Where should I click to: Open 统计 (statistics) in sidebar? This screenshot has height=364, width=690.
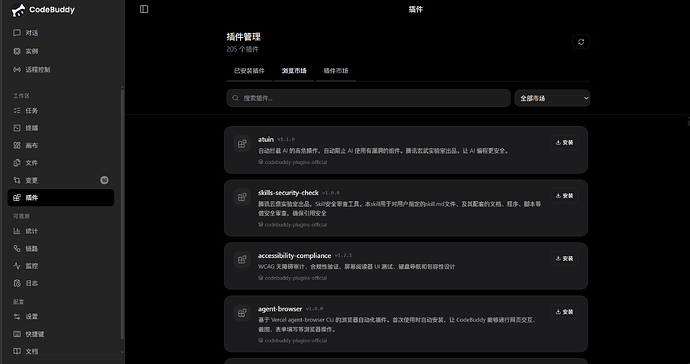tap(61, 231)
